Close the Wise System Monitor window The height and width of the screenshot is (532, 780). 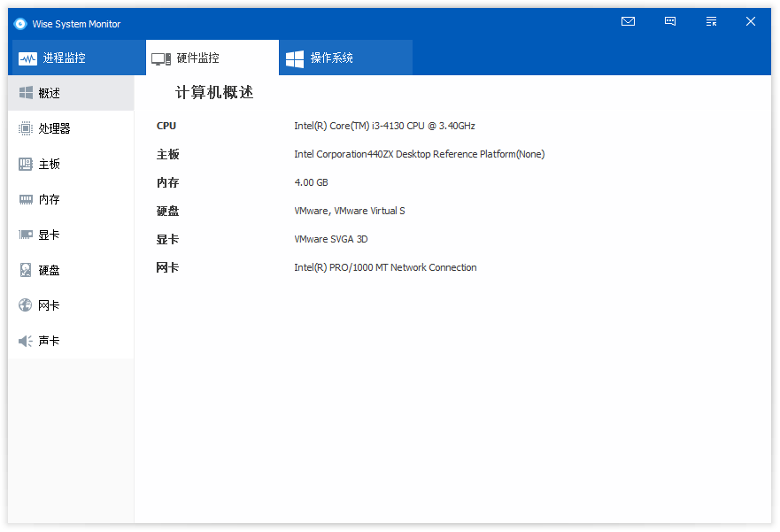(751, 21)
